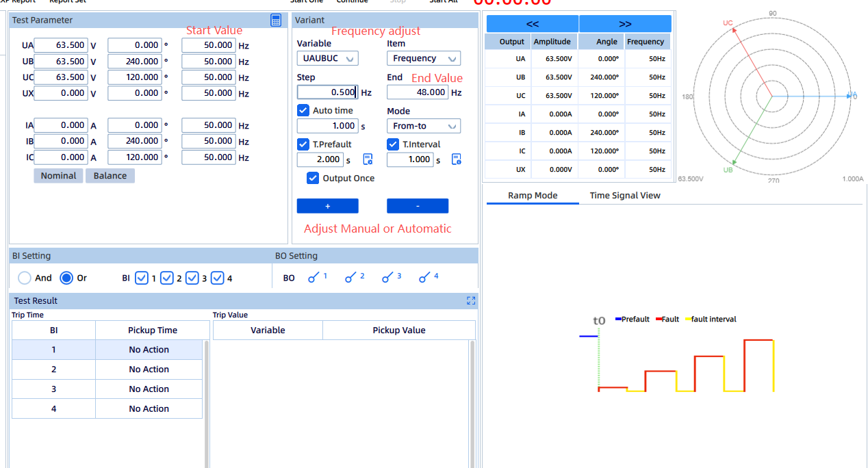Select the And radio button
Screen dimensions: 868x468
click(x=25, y=278)
